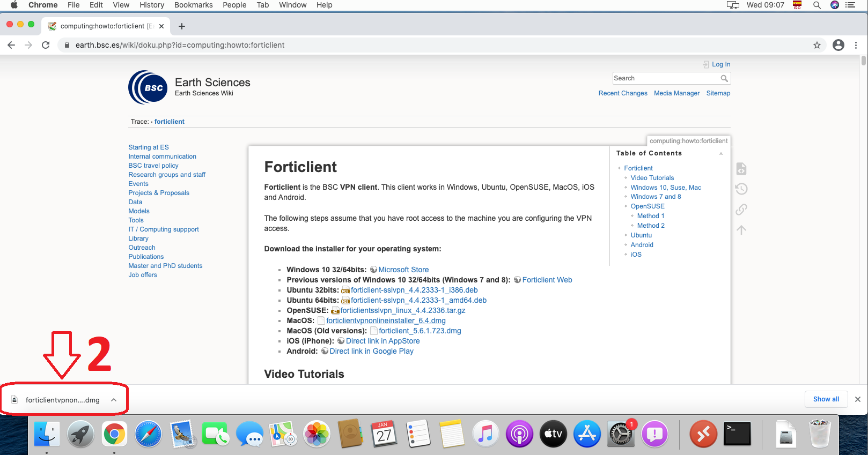Open a new tab with the plus button

(x=182, y=26)
